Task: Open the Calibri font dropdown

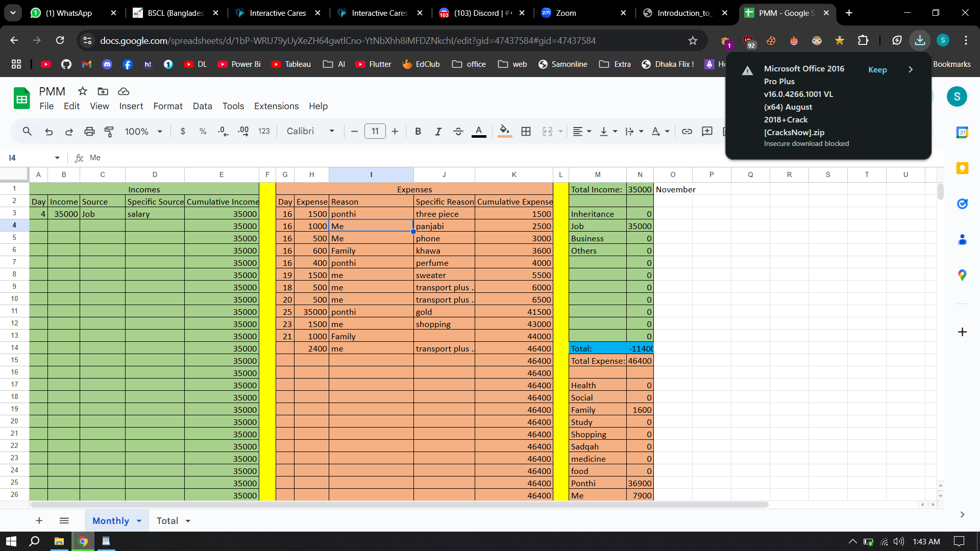Action: coord(310,132)
